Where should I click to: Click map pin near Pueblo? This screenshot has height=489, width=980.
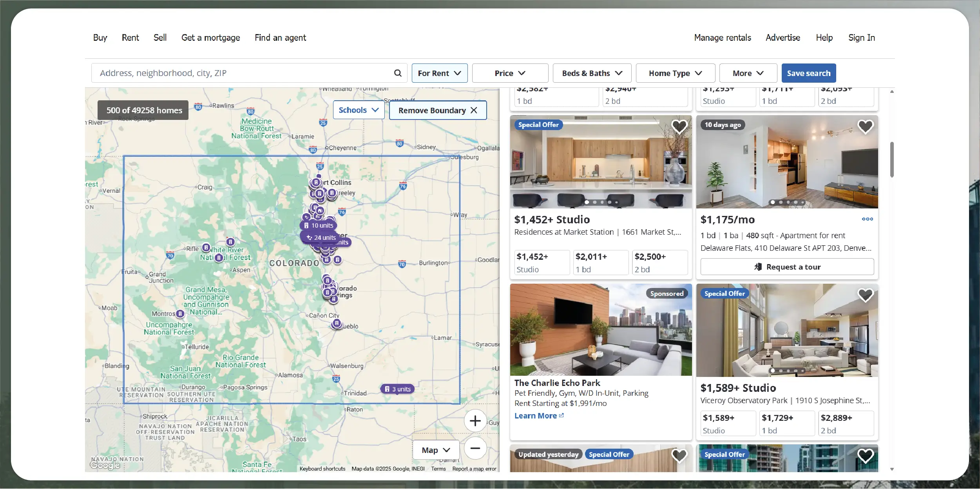point(337,323)
